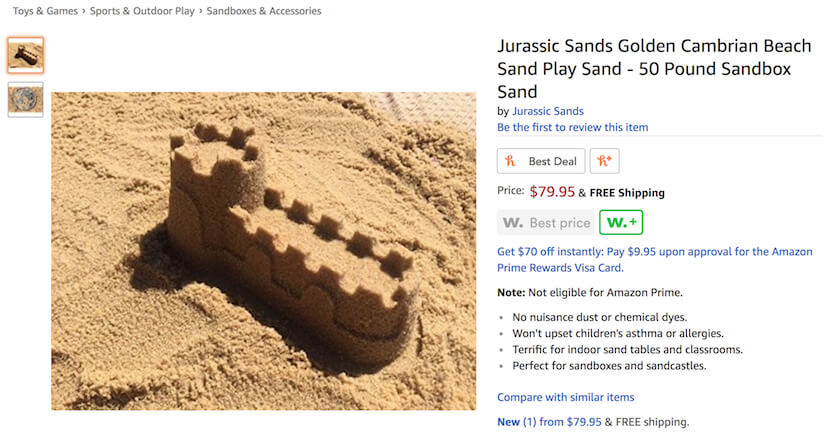Click the $79.95 price text
Screen dimensions: 830x436
[x=552, y=192]
